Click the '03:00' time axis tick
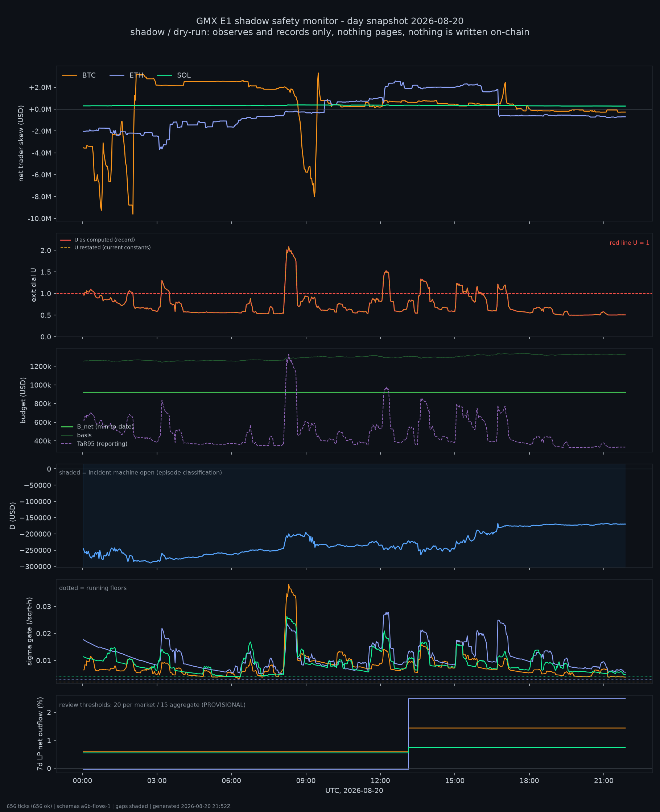The height and width of the screenshot is (812, 660). coord(157,781)
